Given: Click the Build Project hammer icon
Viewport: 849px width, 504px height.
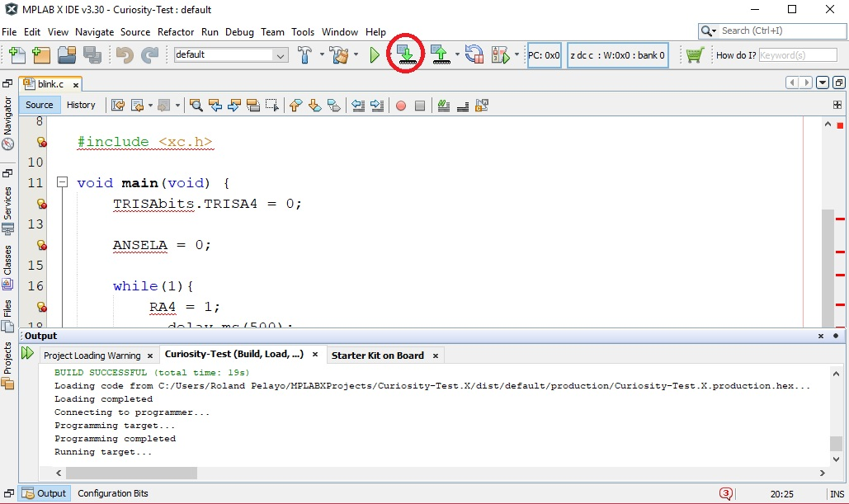Looking at the screenshot, I should click(304, 55).
